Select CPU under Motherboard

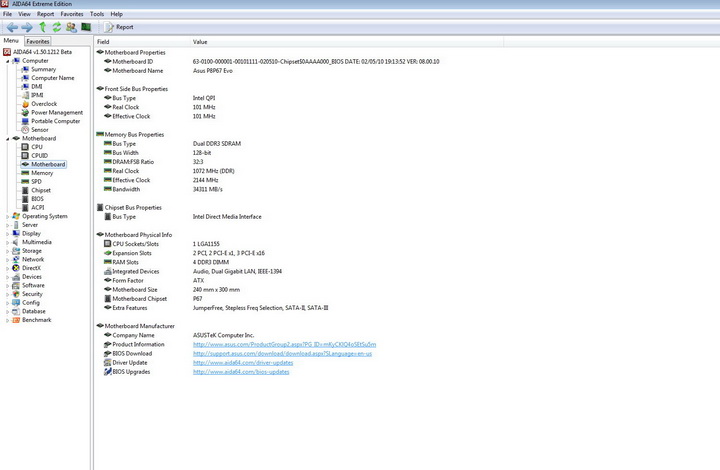tap(37, 147)
